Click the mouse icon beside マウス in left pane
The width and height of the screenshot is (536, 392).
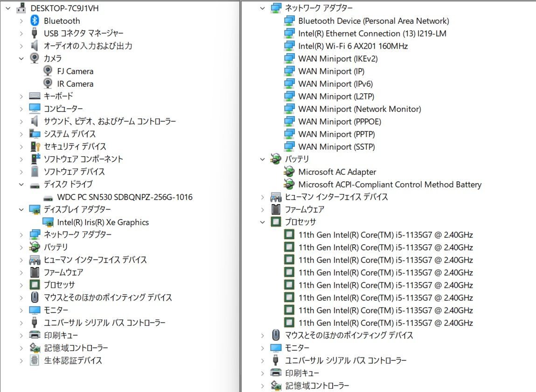35,297
